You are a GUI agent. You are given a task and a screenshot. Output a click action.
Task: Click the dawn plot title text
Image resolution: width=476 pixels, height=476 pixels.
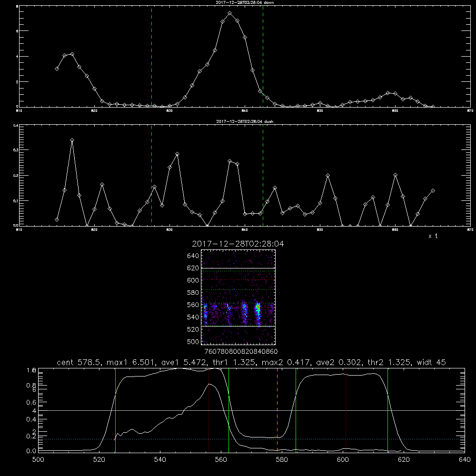coord(245,2)
